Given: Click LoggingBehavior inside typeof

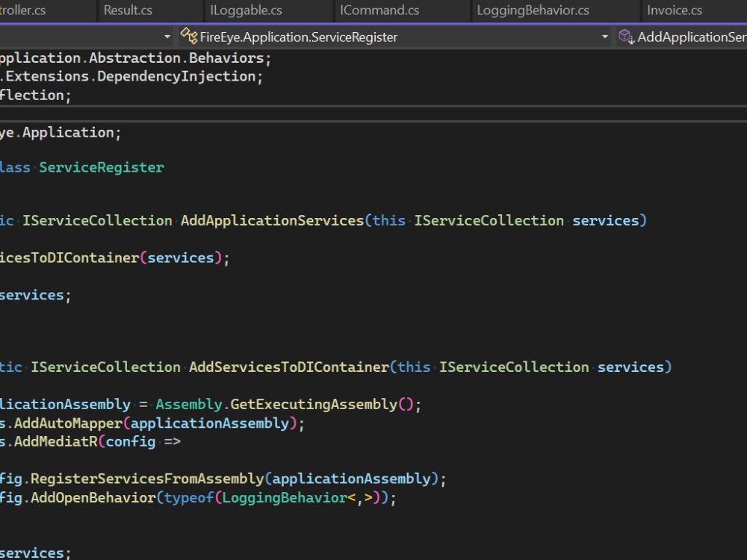Looking at the screenshot, I should pyautogui.click(x=285, y=498).
